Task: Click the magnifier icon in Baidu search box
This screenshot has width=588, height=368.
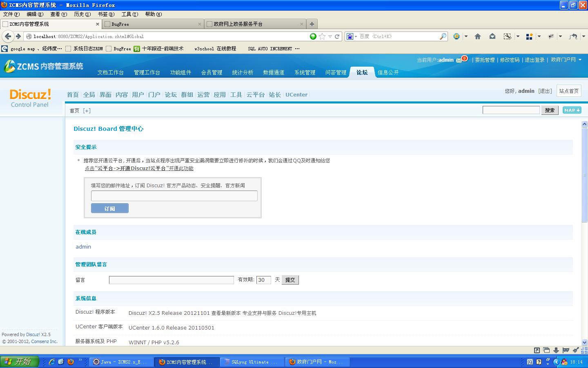Action: pos(443,36)
